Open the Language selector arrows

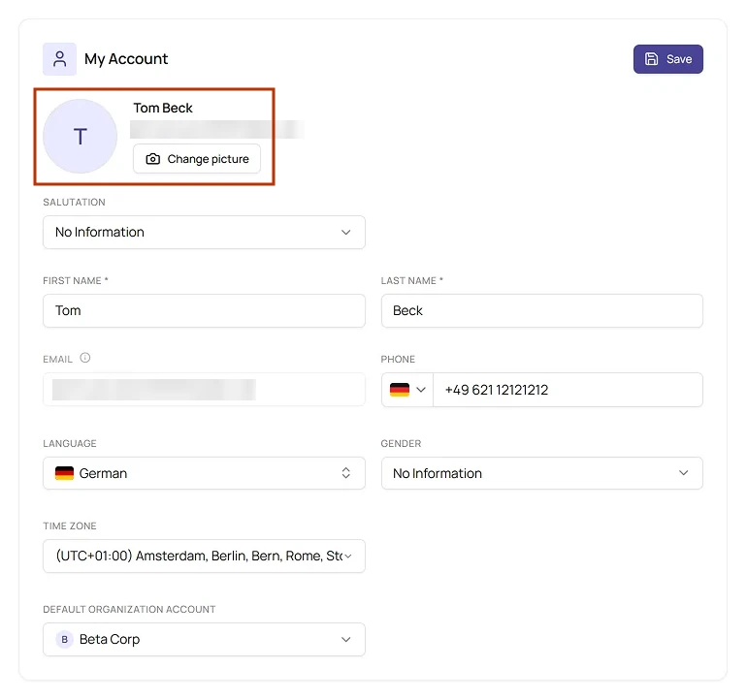coord(346,473)
